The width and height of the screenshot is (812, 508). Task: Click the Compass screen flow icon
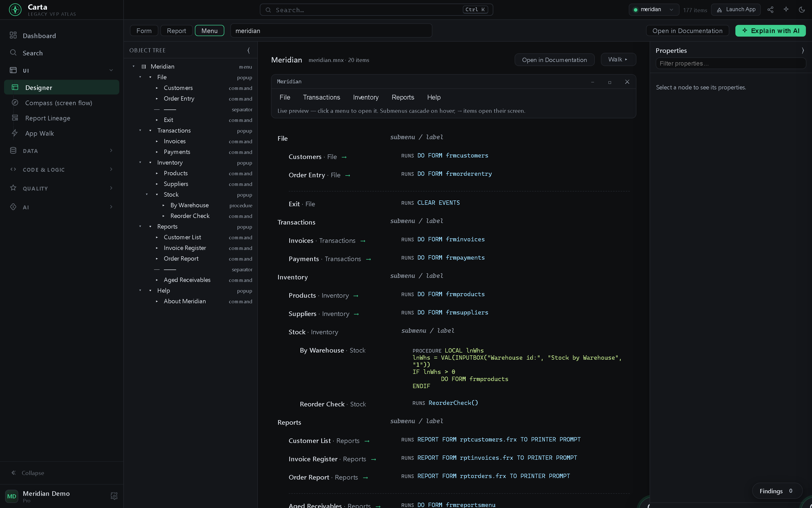(15, 102)
